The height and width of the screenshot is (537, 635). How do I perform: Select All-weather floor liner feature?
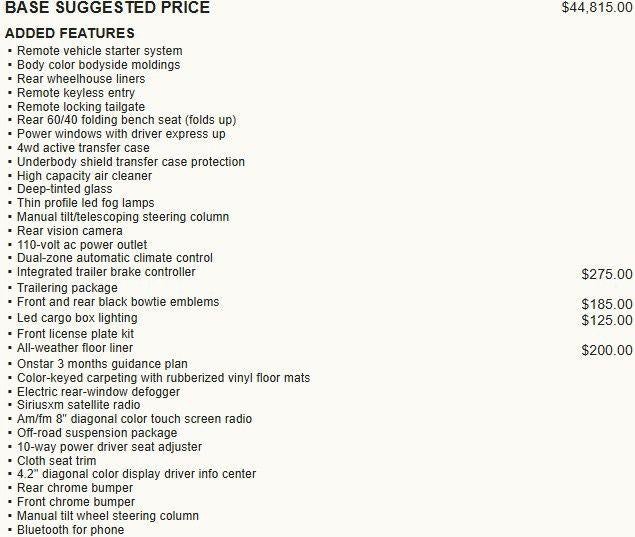(75, 348)
